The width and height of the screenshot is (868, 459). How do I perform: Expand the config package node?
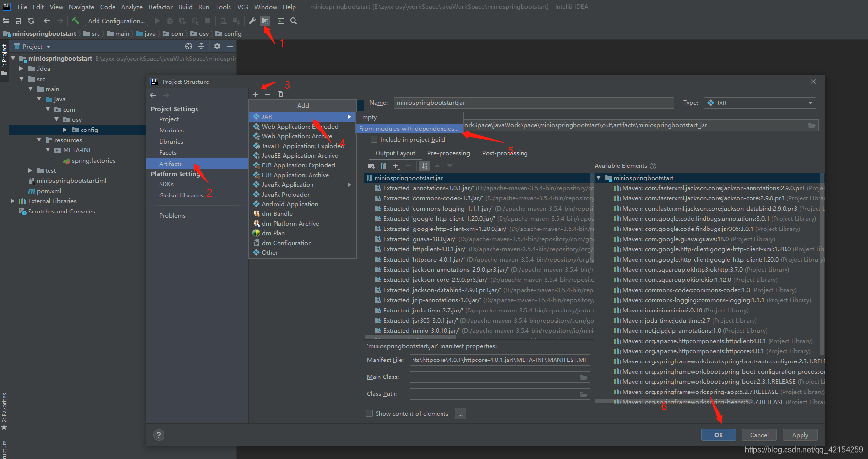coord(65,130)
